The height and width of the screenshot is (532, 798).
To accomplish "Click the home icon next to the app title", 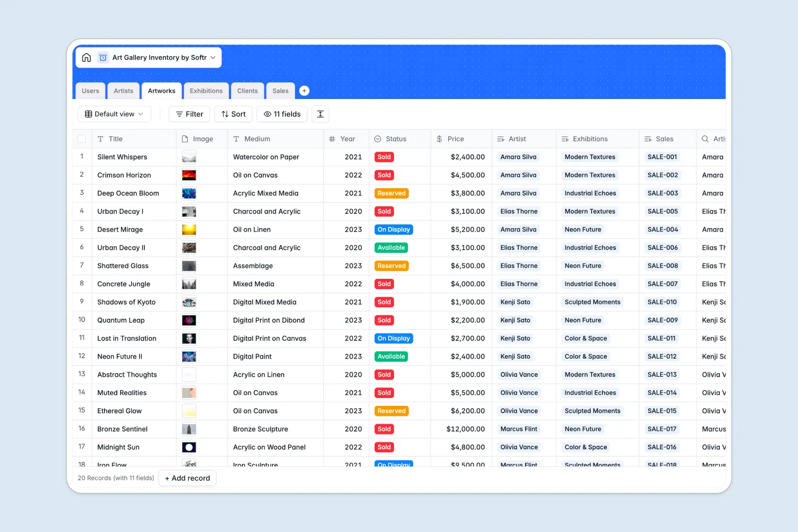I will tap(86, 57).
